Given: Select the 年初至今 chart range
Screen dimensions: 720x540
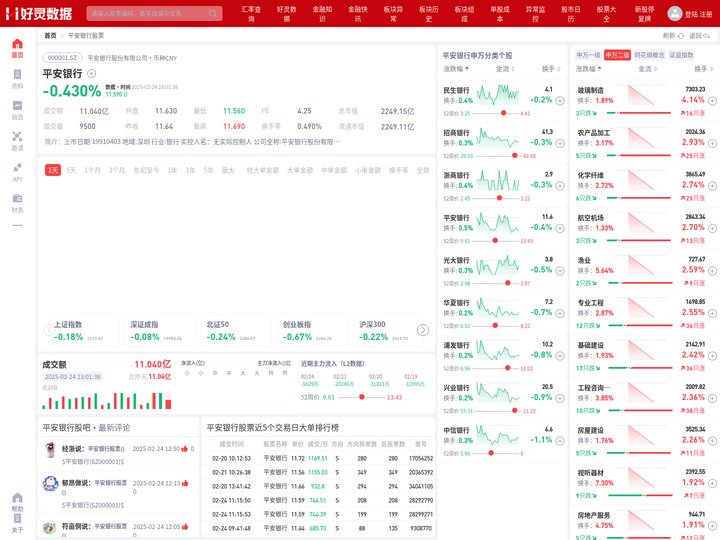Looking at the screenshot, I should (x=146, y=170).
